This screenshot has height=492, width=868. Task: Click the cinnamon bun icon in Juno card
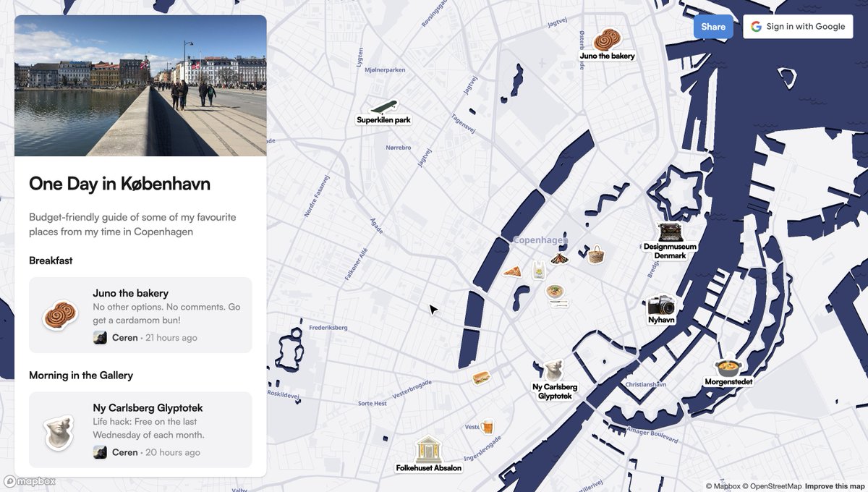(x=60, y=315)
